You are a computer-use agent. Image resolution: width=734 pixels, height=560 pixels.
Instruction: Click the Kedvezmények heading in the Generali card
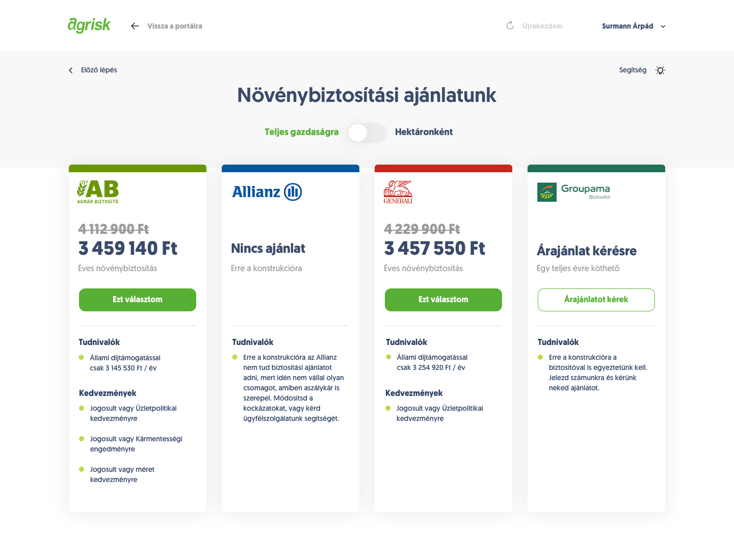[414, 393]
